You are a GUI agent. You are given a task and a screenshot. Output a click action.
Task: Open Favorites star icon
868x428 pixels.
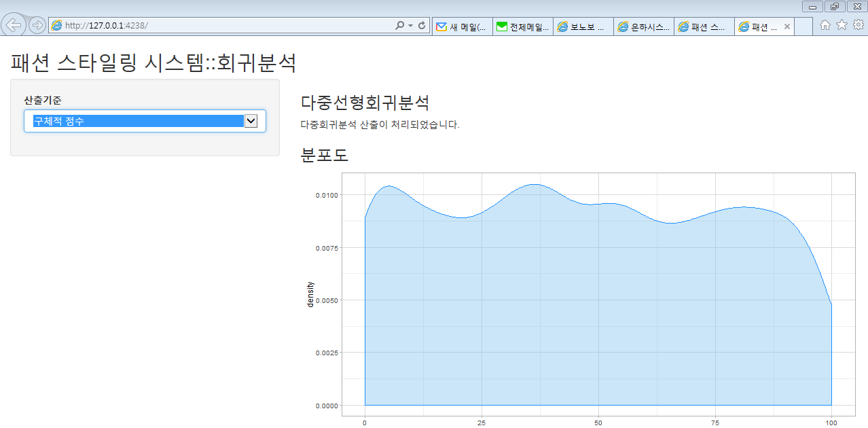[842, 25]
